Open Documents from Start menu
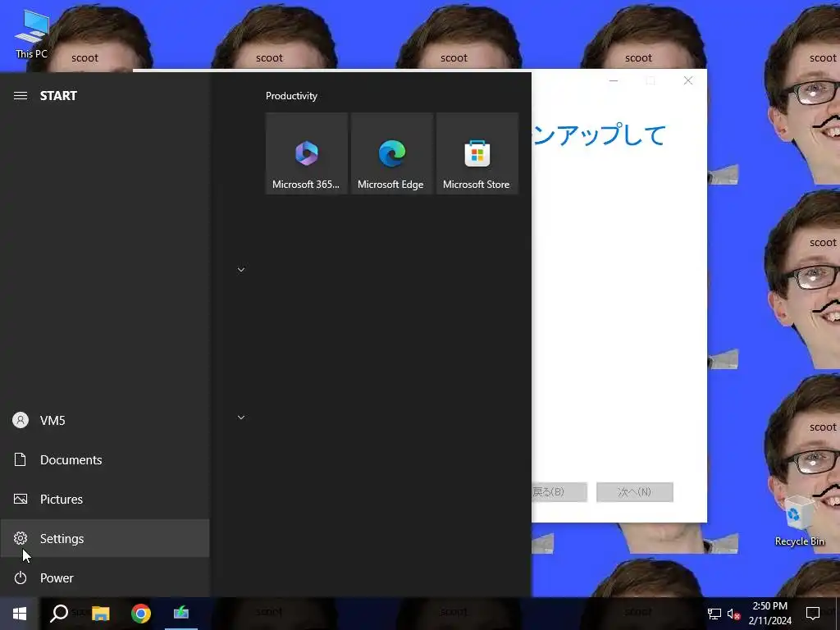 [x=104, y=459]
